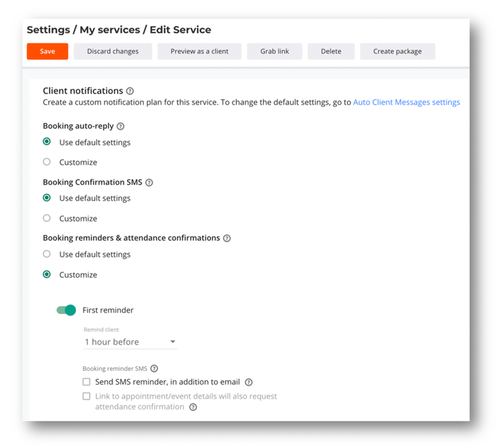Click help icon beside Booking reminders & attendance confirmations
This screenshot has height=446, width=504.
click(x=227, y=238)
